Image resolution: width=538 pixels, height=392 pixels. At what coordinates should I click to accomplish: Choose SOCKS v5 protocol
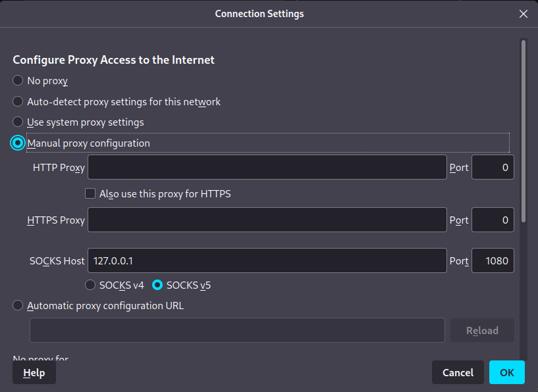[157, 285]
